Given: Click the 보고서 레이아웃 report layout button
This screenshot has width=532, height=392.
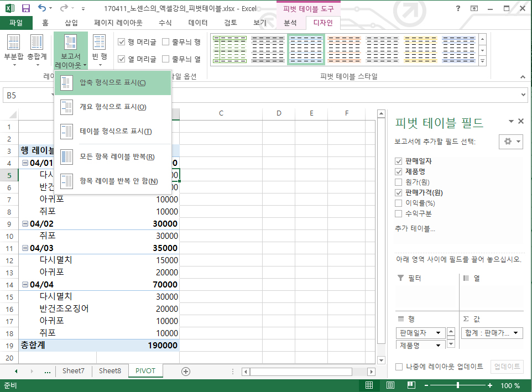Looking at the screenshot, I should [71, 51].
